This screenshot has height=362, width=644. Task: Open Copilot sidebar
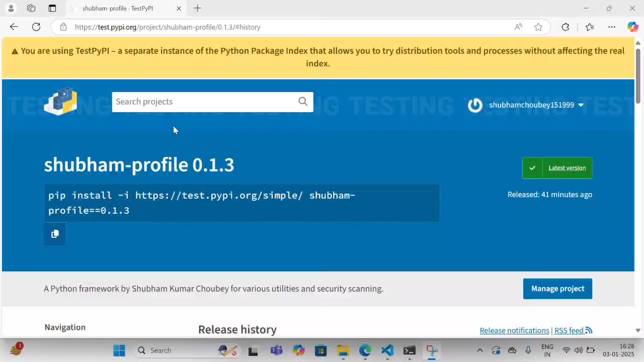click(x=632, y=27)
